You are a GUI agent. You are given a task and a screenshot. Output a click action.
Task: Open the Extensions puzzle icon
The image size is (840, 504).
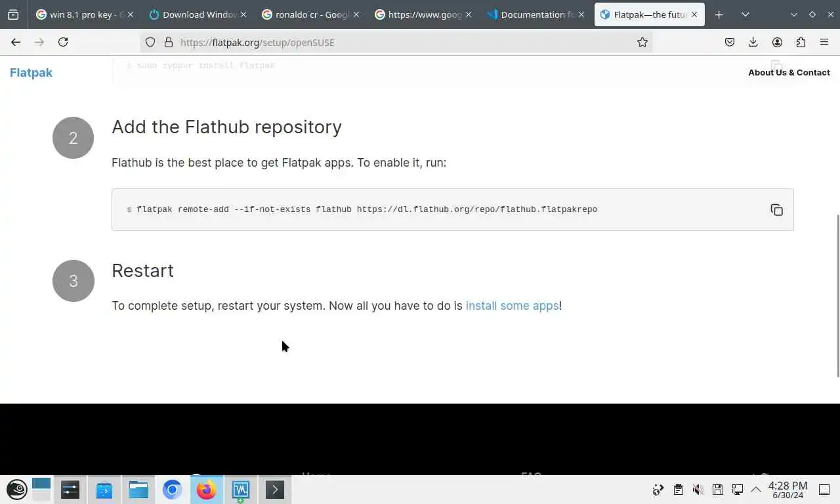[x=801, y=42]
